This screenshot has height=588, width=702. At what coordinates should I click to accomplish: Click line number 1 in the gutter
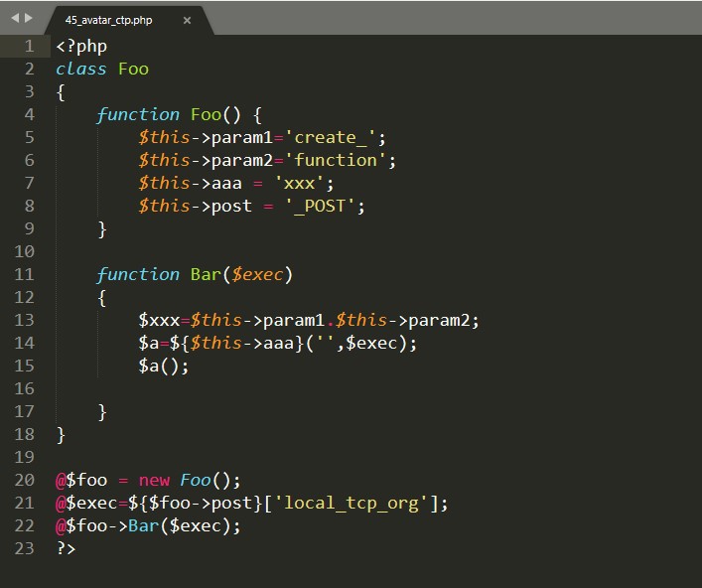click(29, 46)
